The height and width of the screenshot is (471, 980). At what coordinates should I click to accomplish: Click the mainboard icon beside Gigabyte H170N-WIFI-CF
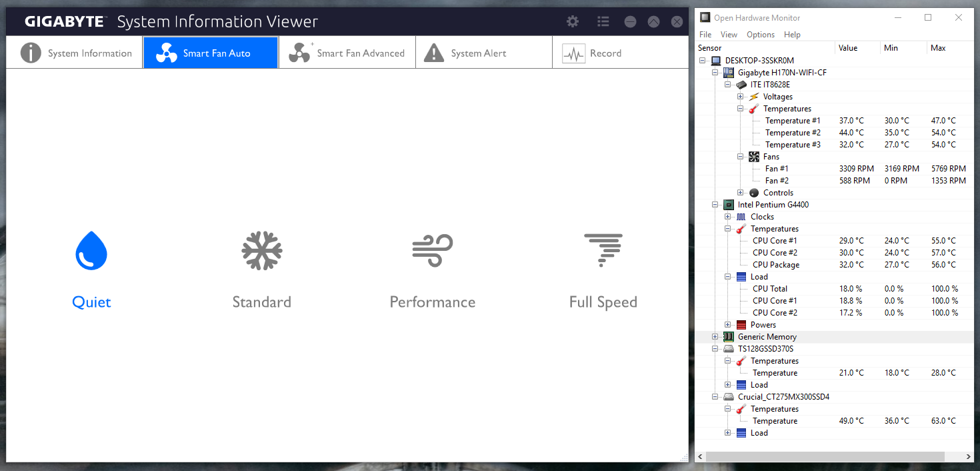(729, 73)
